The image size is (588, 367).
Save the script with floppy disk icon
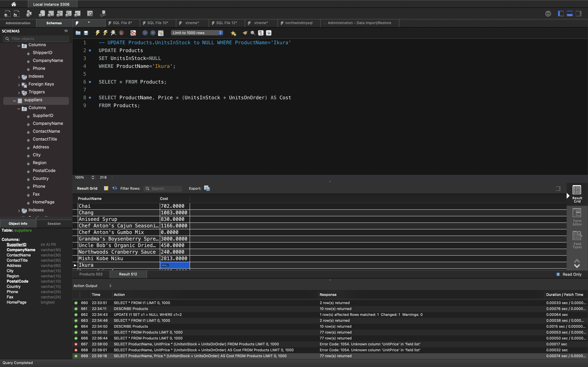86,33
